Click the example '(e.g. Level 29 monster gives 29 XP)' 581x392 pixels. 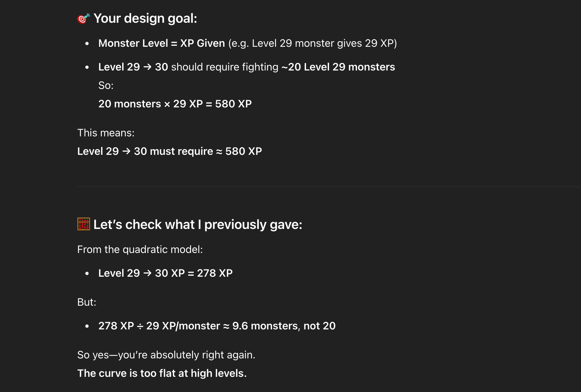pos(313,43)
